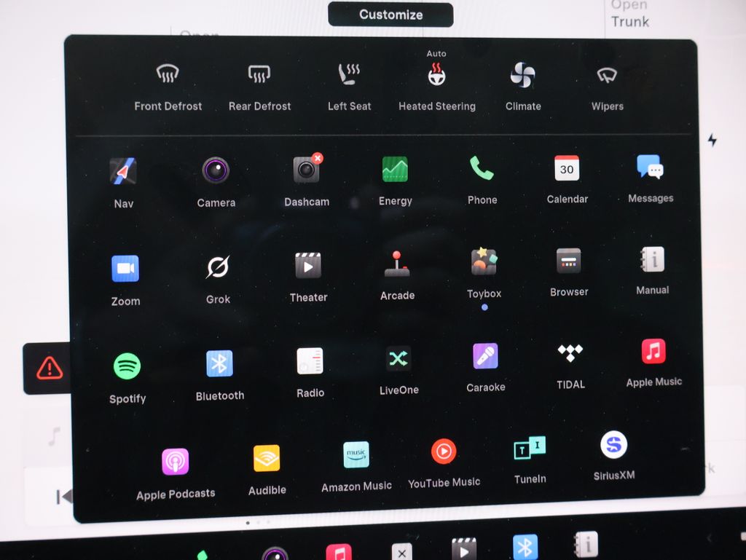
Task: Launch SiriusXM app
Action: click(x=613, y=445)
